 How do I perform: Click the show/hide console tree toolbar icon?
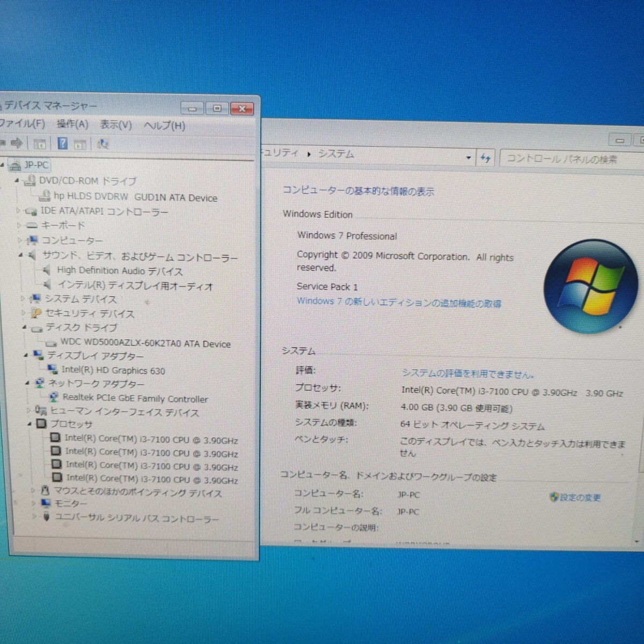[x=39, y=144]
